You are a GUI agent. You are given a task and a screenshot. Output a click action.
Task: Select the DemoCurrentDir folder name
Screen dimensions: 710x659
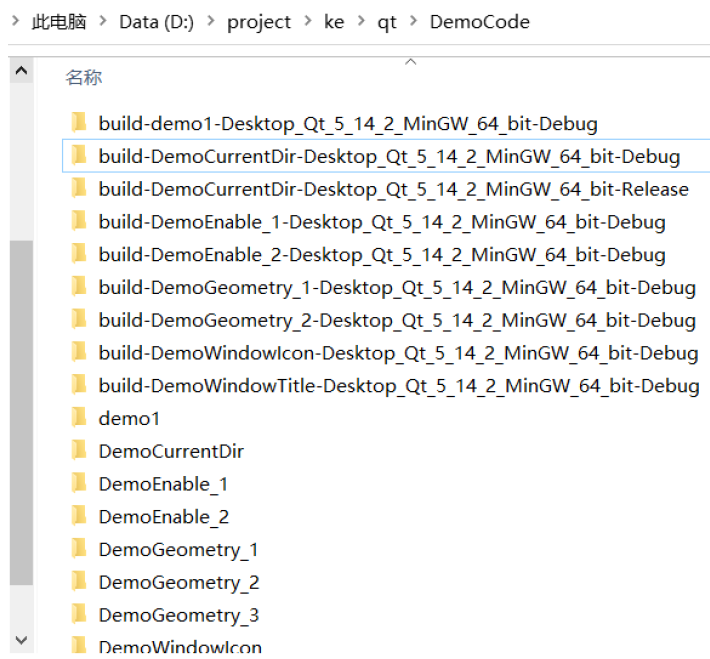pyautogui.click(x=171, y=452)
